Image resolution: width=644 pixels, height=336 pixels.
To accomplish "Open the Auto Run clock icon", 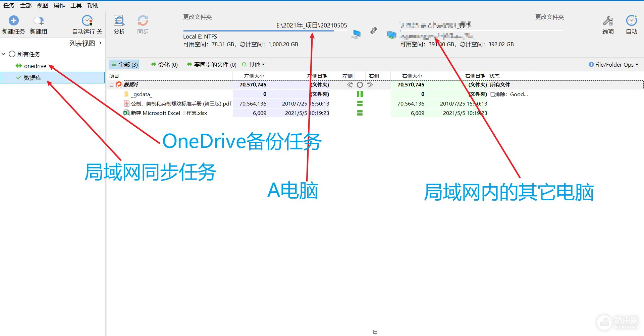I will 87,20.
